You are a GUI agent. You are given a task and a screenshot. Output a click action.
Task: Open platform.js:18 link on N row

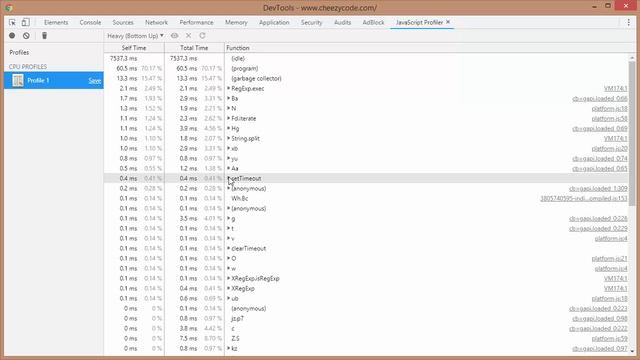[609, 109]
